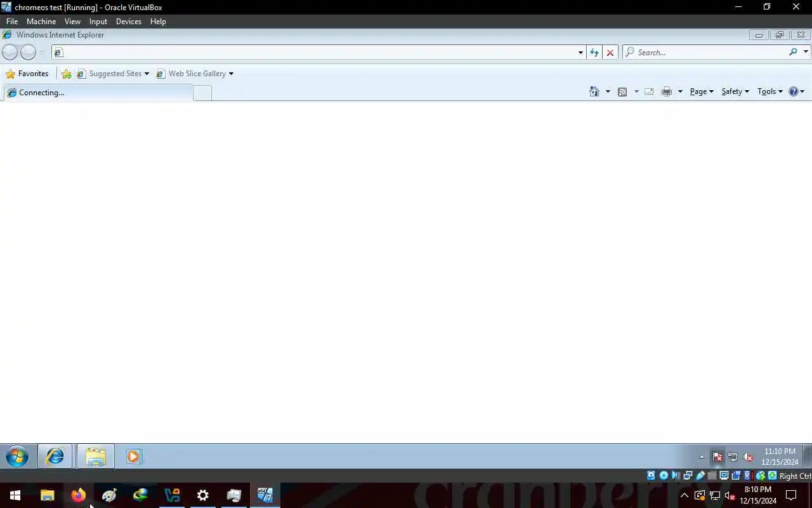Expand the Suggested Sites dropdown arrow
Image resolution: width=812 pixels, height=508 pixels.
coord(147,74)
